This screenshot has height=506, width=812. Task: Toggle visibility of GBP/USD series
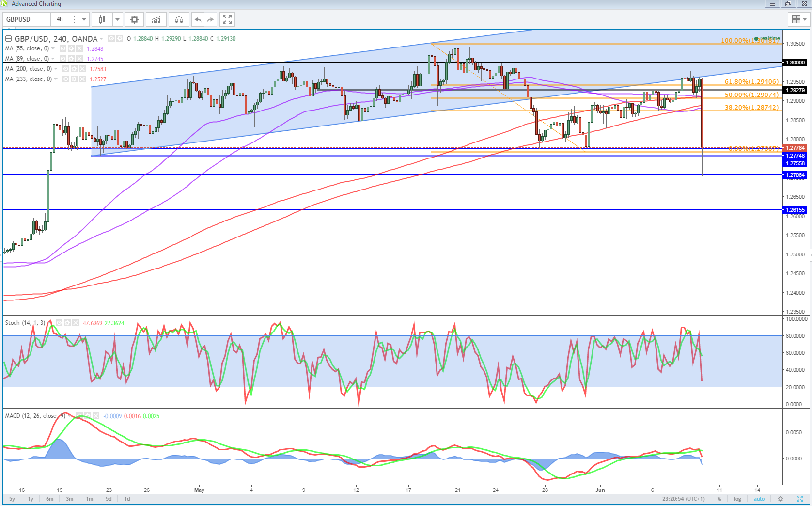[x=111, y=38]
